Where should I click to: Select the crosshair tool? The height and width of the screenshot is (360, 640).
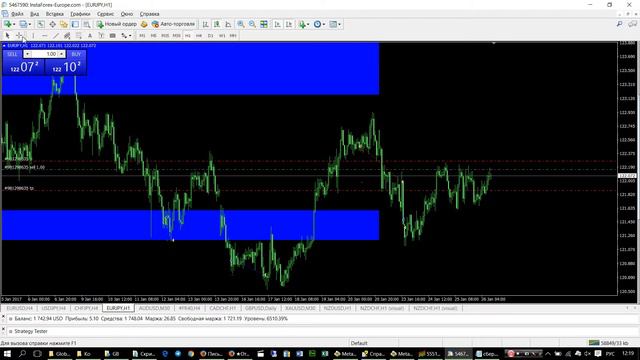point(19,36)
